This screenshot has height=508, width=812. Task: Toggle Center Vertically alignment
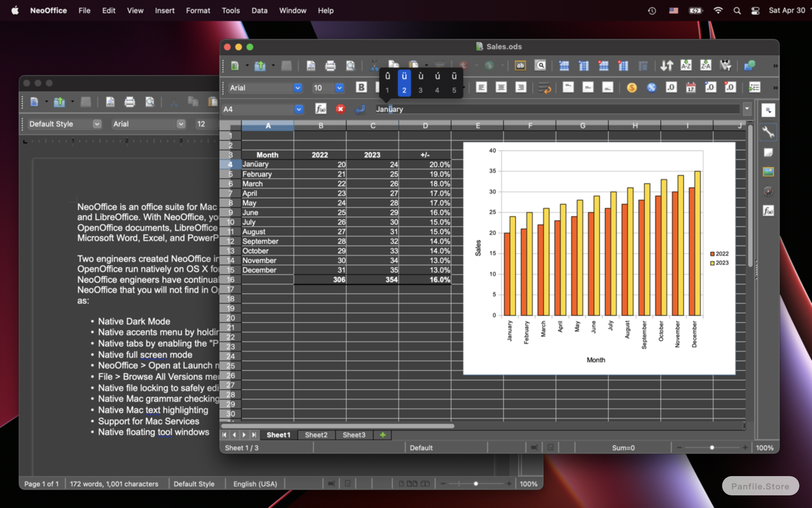tap(588, 88)
